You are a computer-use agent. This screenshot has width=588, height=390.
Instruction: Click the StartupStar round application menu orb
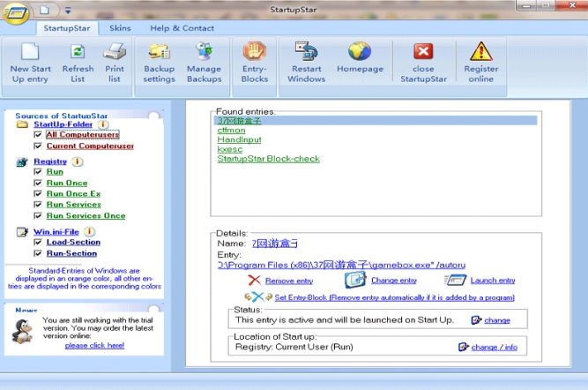16,13
